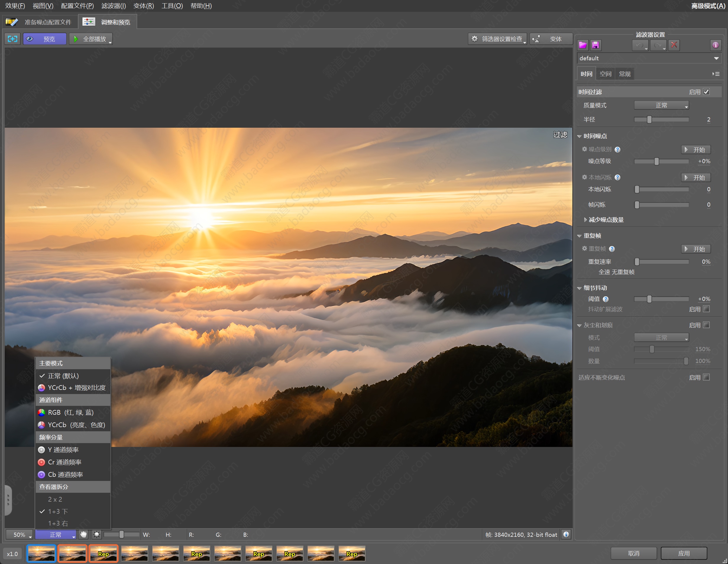Click the save preset floppy icon

[595, 45]
